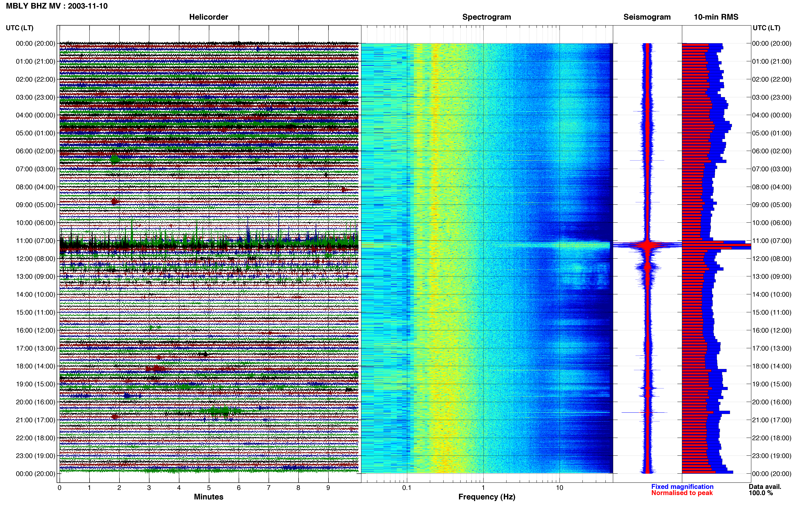This screenshot has width=812, height=508.
Task: Click the left 09:00 (05:00) time label
Action: [x=36, y=205]
